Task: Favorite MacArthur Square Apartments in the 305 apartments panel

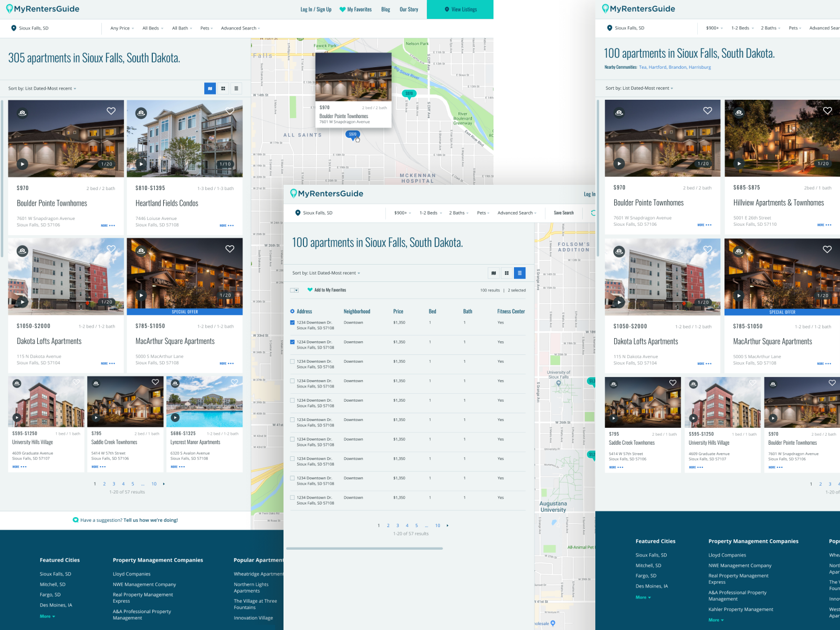Action: tap(230, 249)
